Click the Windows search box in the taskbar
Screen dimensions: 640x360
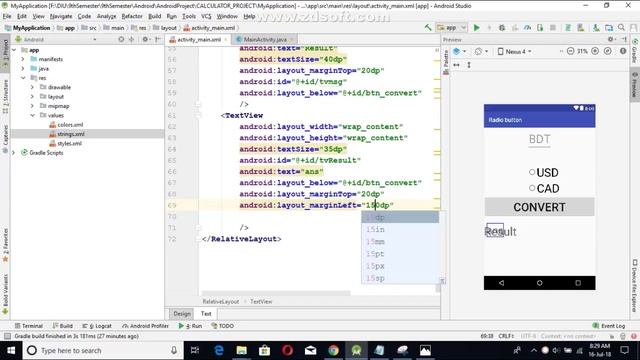[x=102, y=350]
